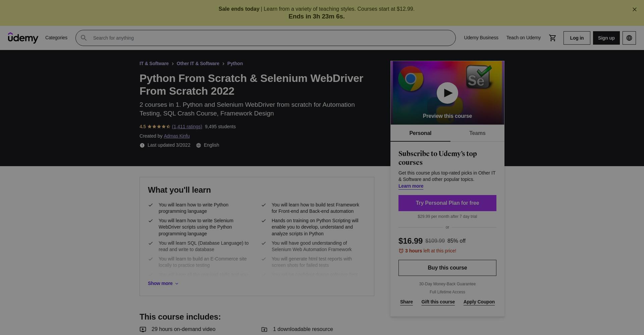
Task: Click the Sign up button
Action: pos(606,38)
